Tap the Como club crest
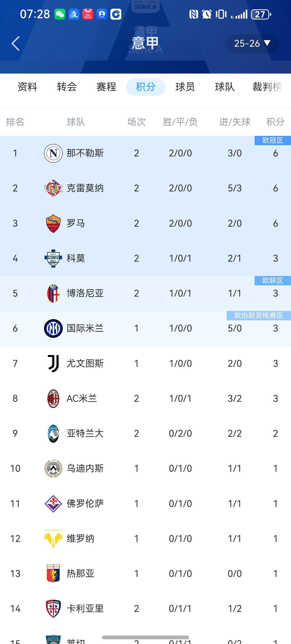 [x=53, y=258]
